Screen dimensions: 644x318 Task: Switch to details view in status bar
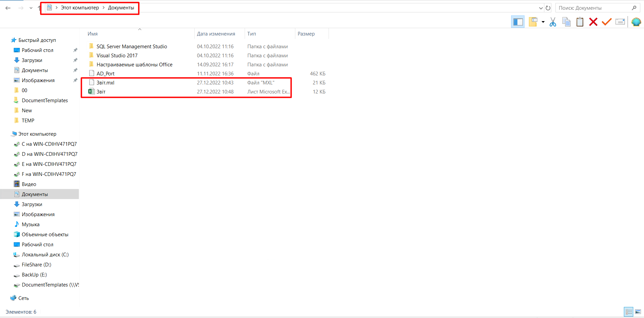(x=629, y=312)
